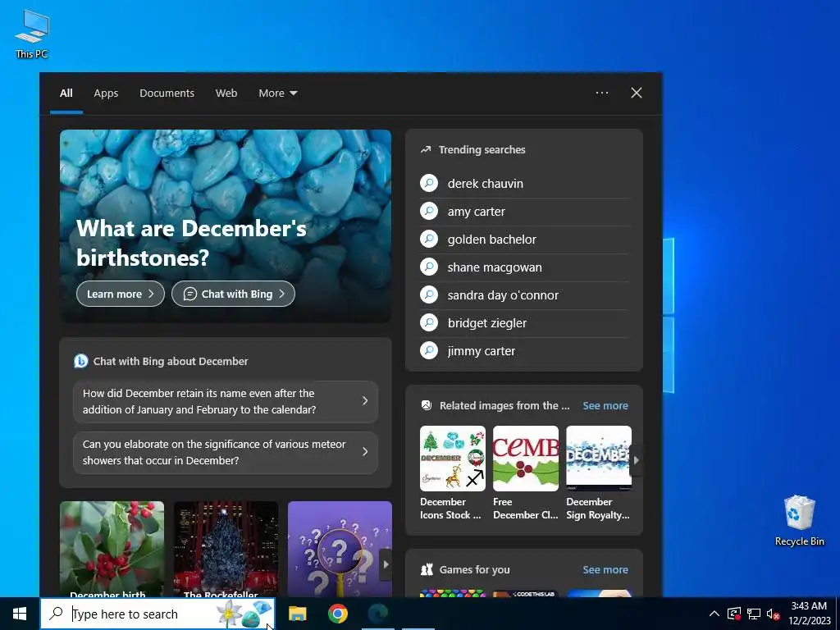Switch to the Web tab
840x630 pixels.
tap(226, 94)
